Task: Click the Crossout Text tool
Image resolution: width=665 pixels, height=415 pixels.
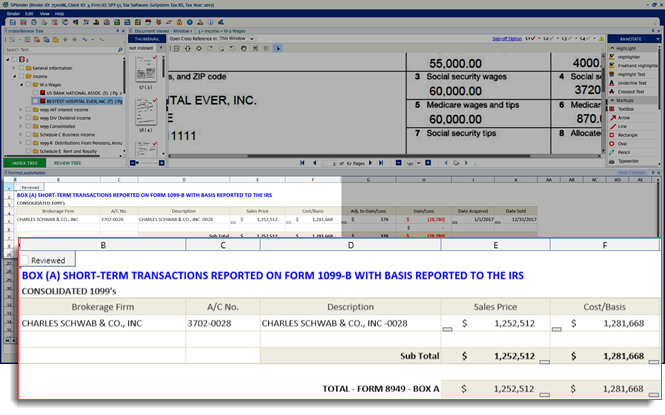Action: [x=631, y=91]
